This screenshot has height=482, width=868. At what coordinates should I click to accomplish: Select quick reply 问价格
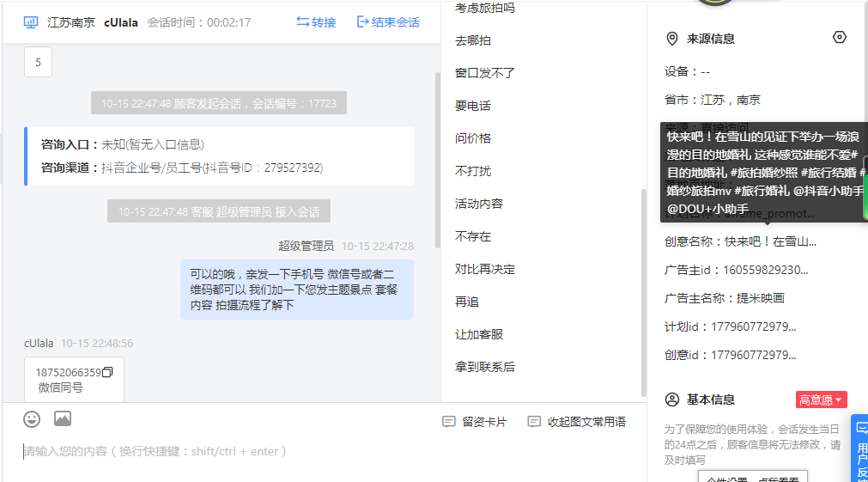[x=473, y=138]
